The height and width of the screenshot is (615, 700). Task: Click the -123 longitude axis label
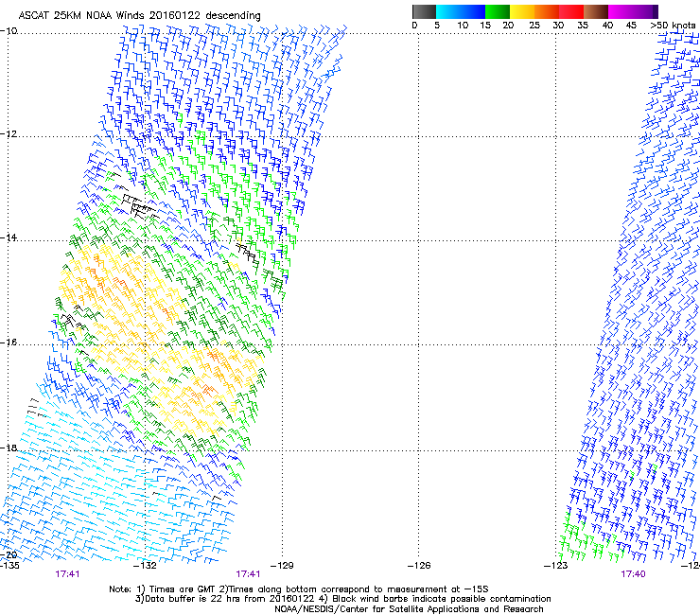555,566
